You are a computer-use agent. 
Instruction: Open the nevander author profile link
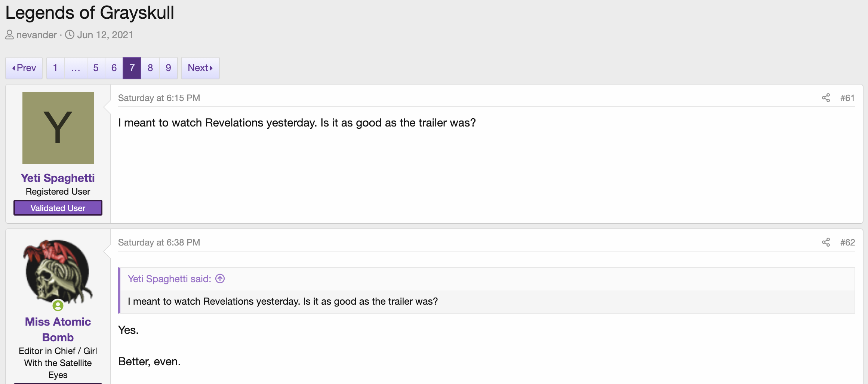pos(36,35)
